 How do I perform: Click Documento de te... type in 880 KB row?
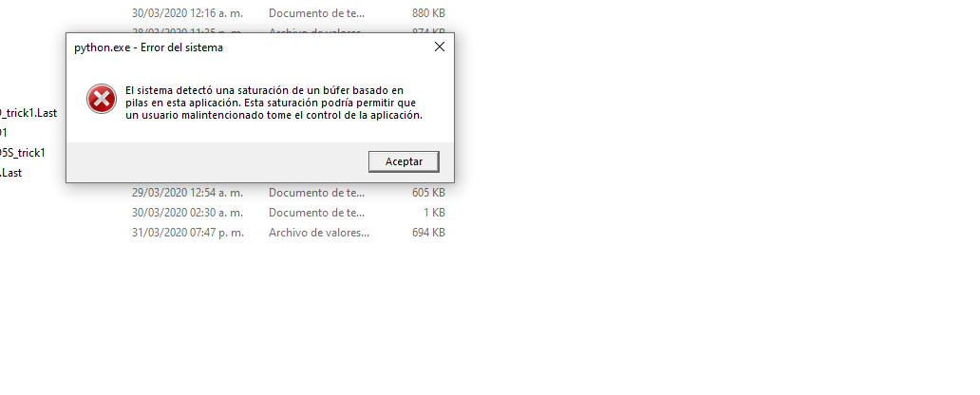pos(317,12)
